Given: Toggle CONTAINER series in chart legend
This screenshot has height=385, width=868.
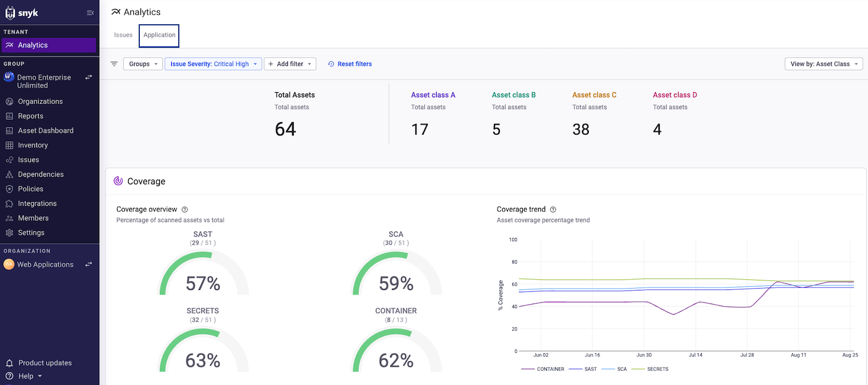Looking at the screenshot, I should point(542,369).
